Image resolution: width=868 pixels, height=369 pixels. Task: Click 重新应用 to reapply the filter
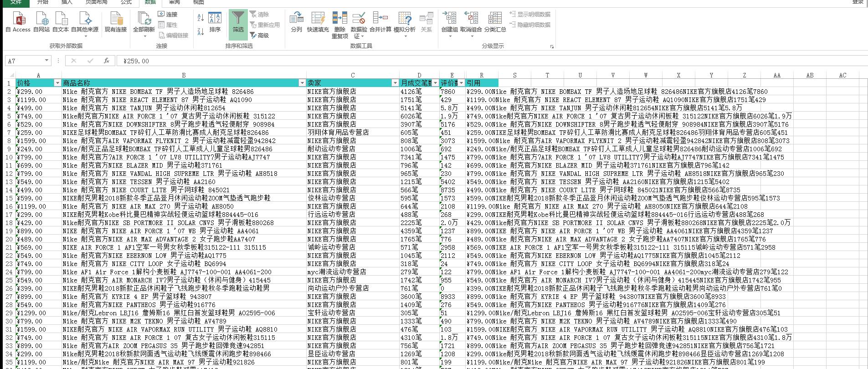point(265,25)
